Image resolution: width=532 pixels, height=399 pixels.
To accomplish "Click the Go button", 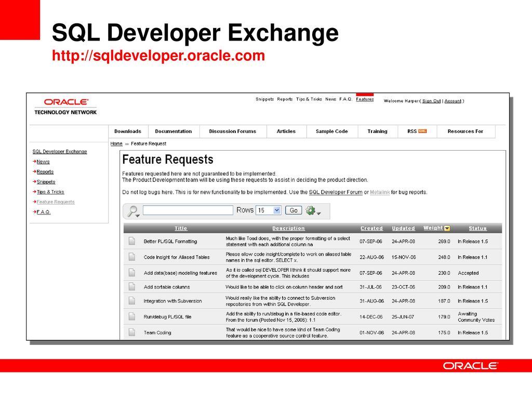I will point(294,210).
